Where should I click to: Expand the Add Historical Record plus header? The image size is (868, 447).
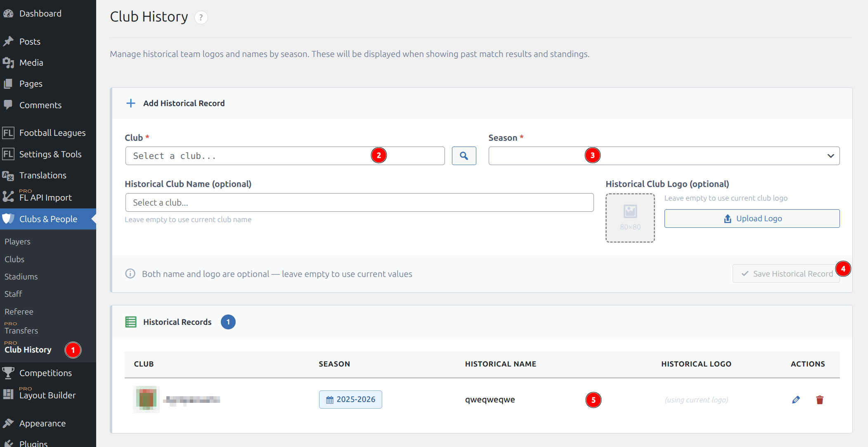tap(131, 103)
